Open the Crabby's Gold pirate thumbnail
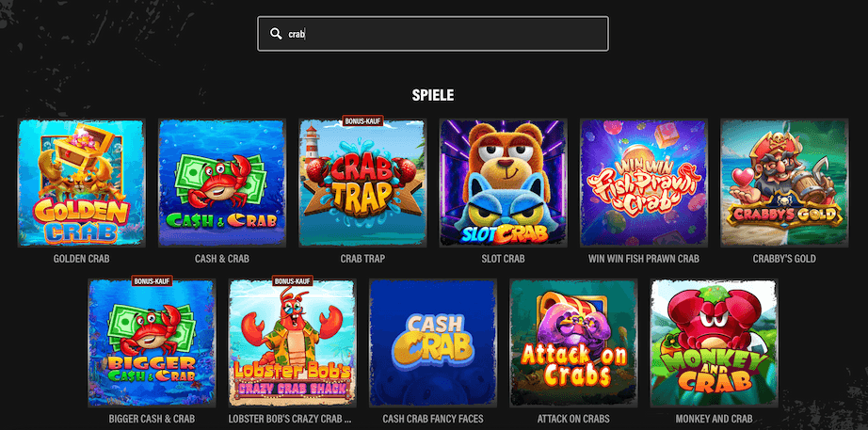The height and width of the screenshot is (430, 868). pos(784,183)
